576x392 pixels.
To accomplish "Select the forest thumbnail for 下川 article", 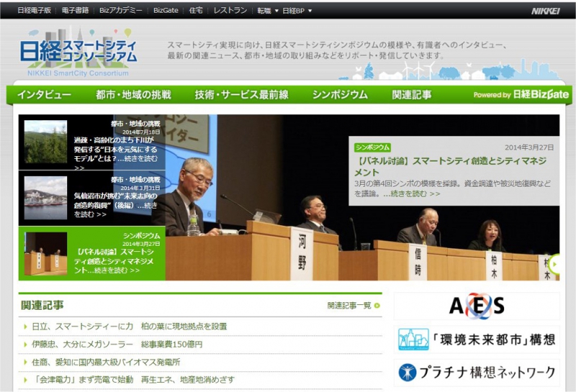I will pos(45,142).
